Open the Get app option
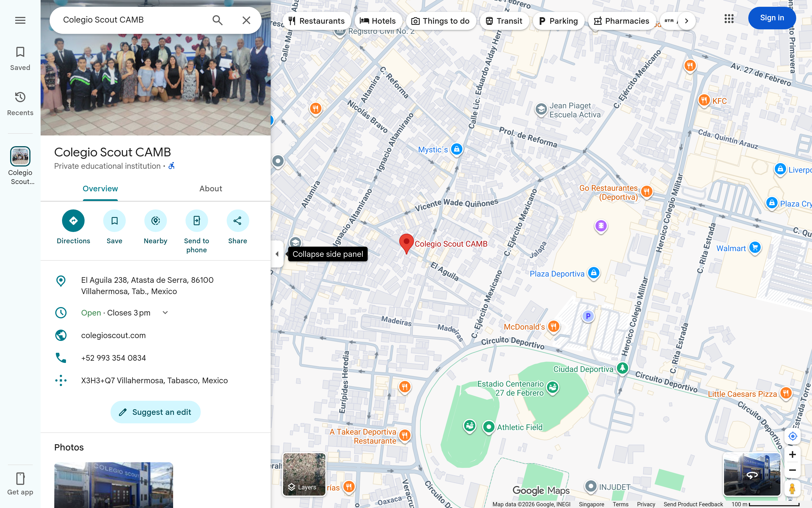Screen dimensions: 812x508 pos(20,483)
